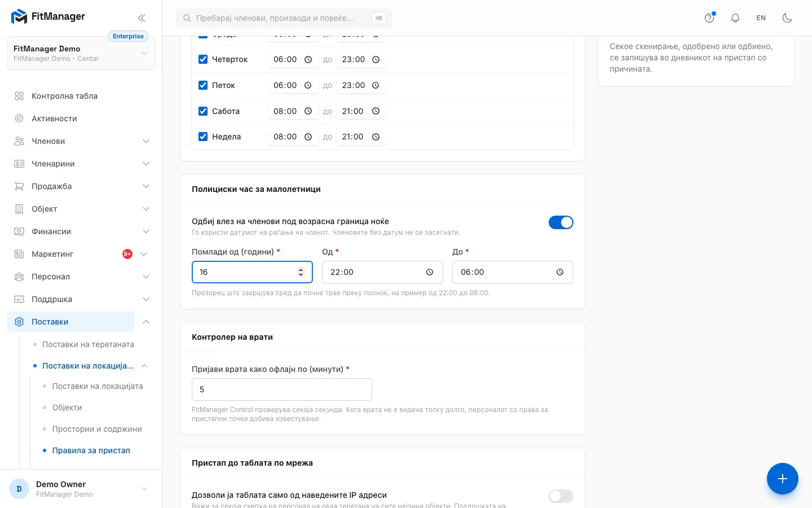Switch language with the EN button
Image resolution: width=812 pixels, height=508 pixels.
tap(761, 18)
